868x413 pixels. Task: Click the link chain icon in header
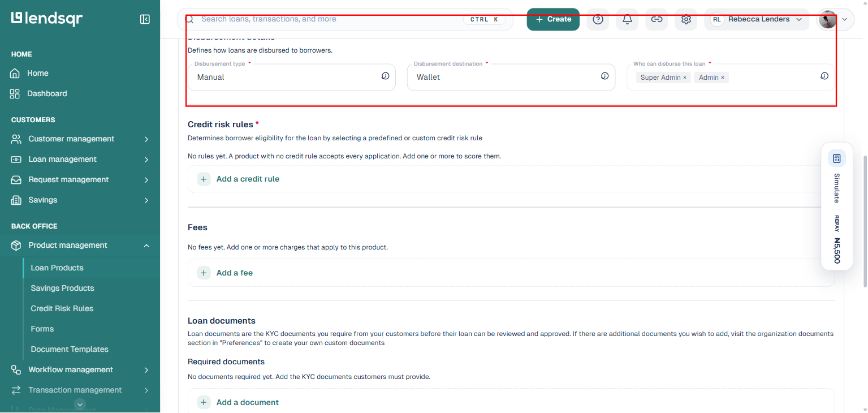(x=657, y=19)
